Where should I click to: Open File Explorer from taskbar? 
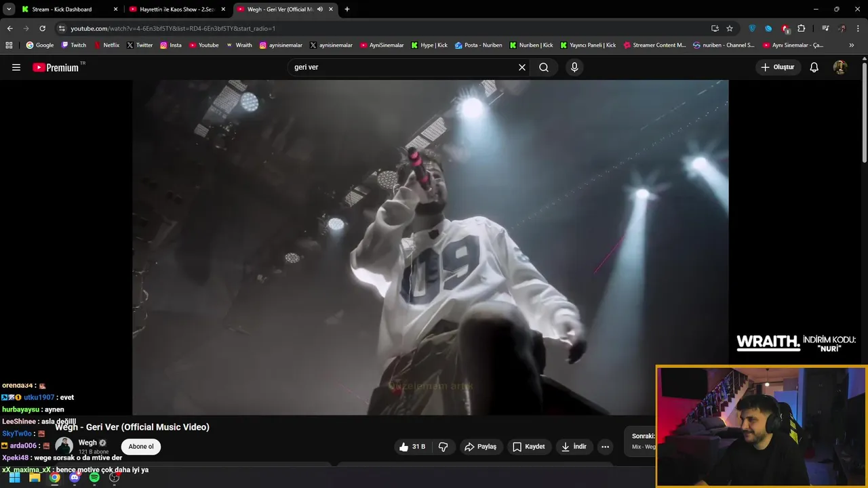coord(35,478)
